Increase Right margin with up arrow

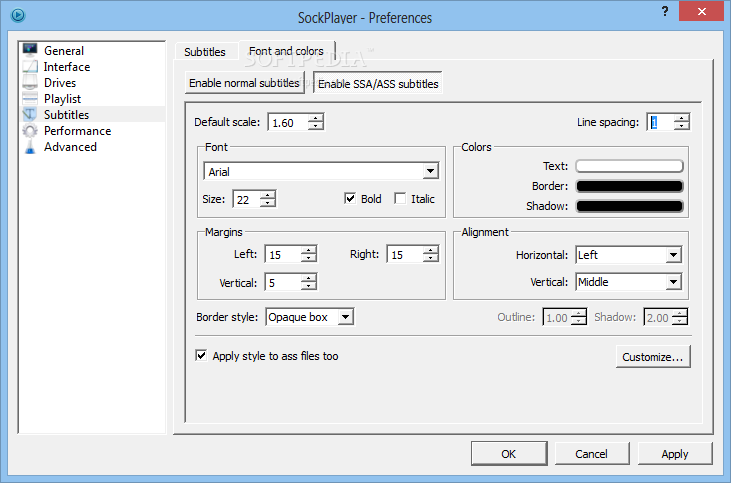tap(431, 250)
